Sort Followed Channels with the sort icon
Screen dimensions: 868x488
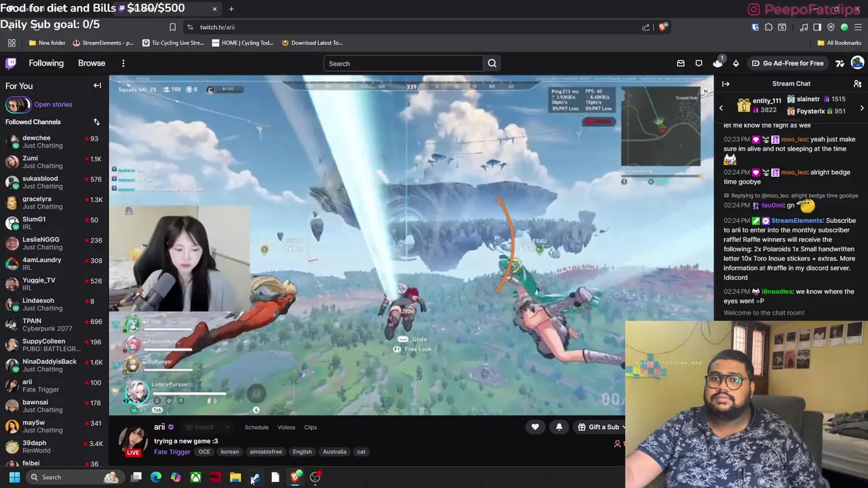pyautogui.click(x=96, y=122)
